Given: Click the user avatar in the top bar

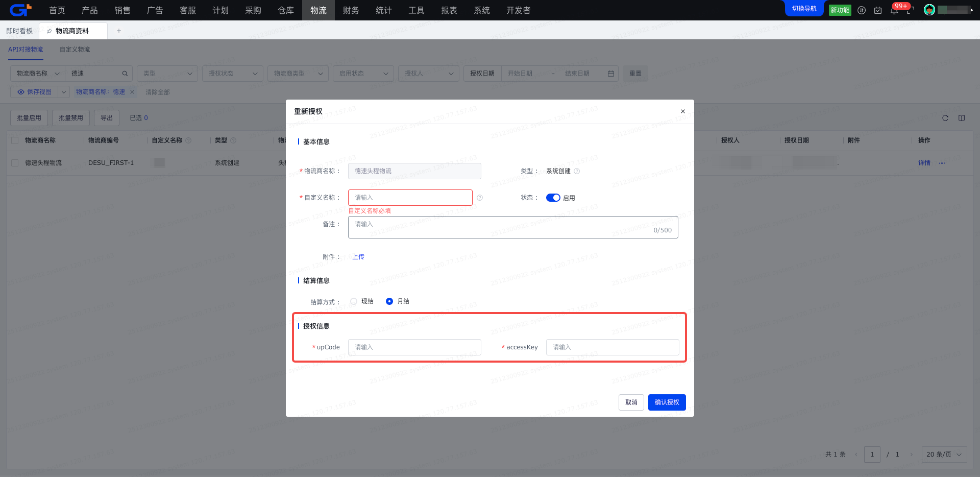Looking at the screenshot, I should pos(929,10).
